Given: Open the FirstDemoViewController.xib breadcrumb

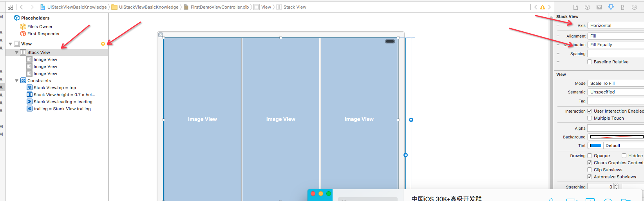Looking at the screenshot, I should (216, 7).
